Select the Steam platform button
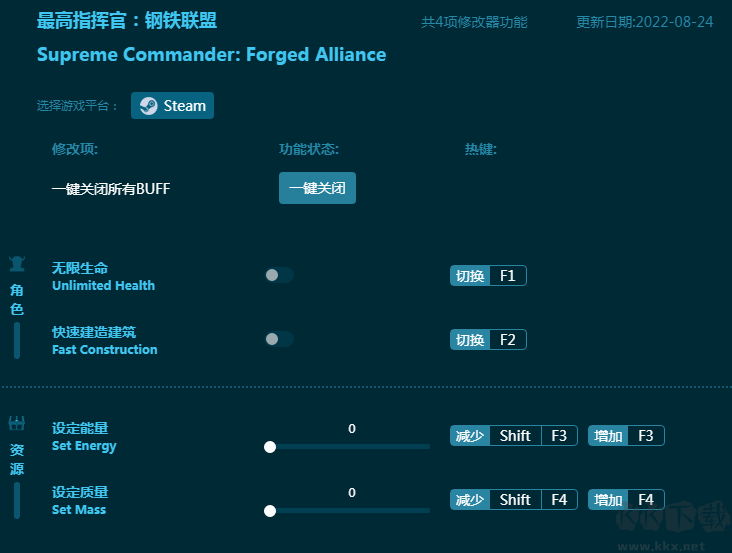 172,106
